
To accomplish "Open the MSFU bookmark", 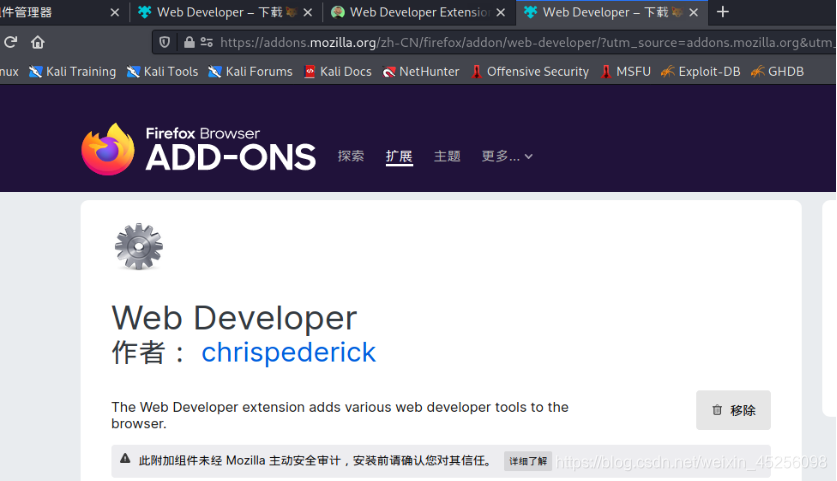I will tap(625, 72).
